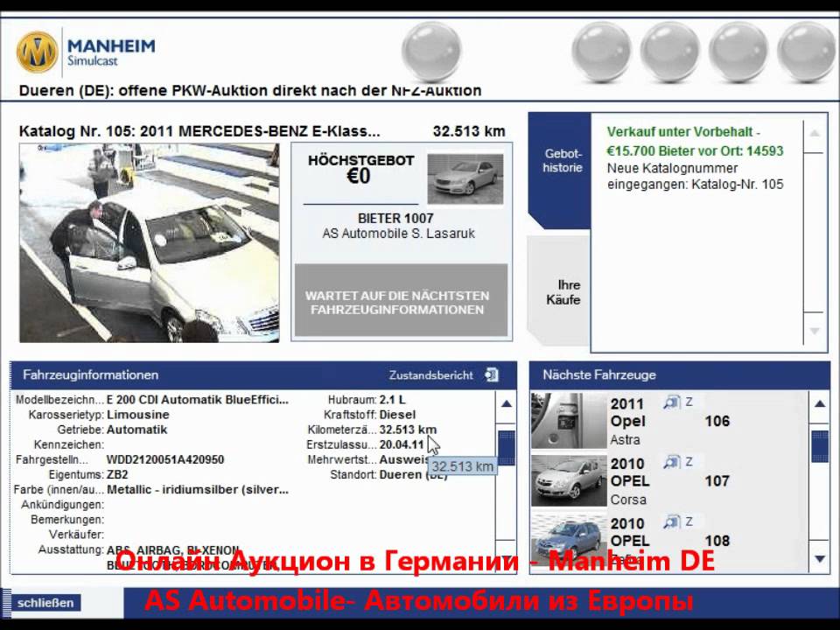
Task: Click the Erstzulassung date '20.04.11'
Action: (x=402, y=444)
